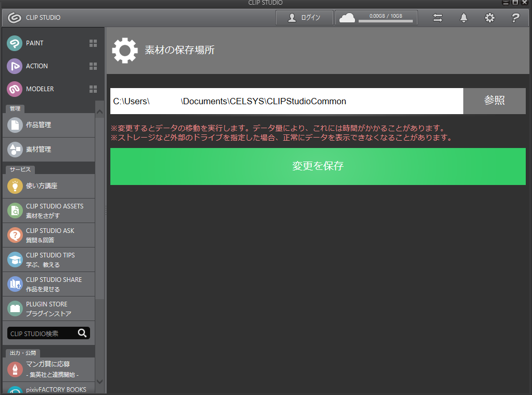Open the notifications bell icon
The height and width of the screenshot is (395, 532).
[463, 18]
